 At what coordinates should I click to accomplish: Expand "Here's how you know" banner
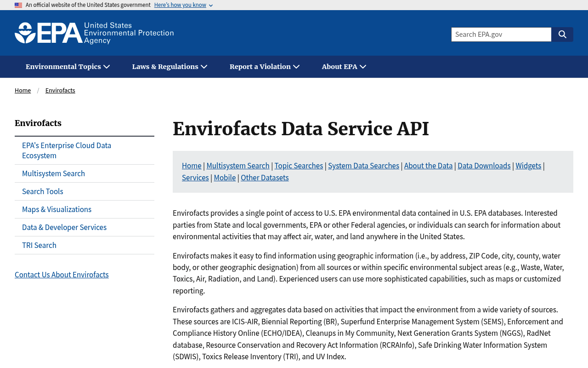tap(183, 5)
